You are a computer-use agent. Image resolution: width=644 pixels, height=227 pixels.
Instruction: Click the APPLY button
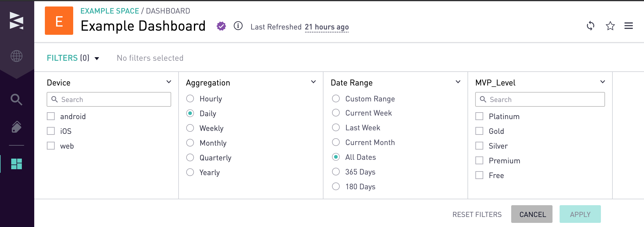click(580, 214)
